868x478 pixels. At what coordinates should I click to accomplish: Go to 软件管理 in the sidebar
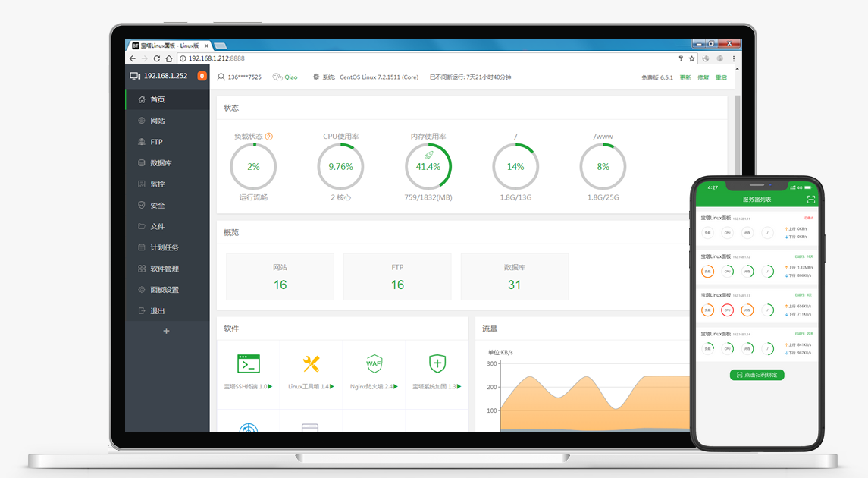pyautogui.click(x=164, y=269)
